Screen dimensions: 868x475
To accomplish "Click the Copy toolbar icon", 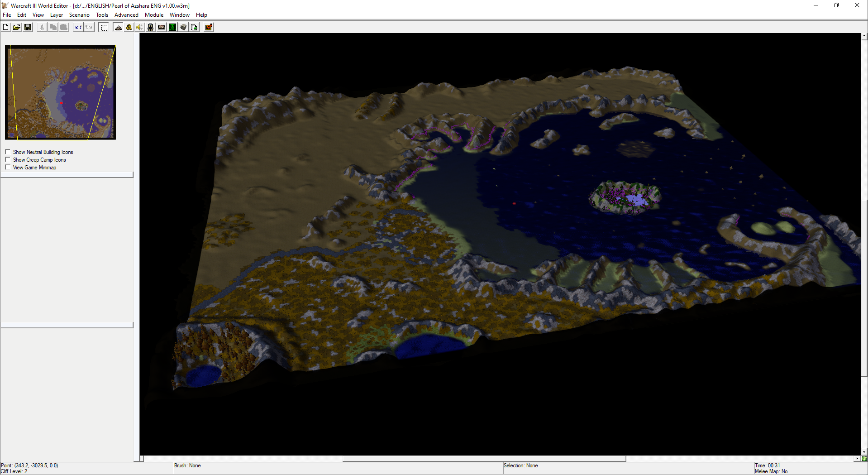I will click(x=53, y=27).
